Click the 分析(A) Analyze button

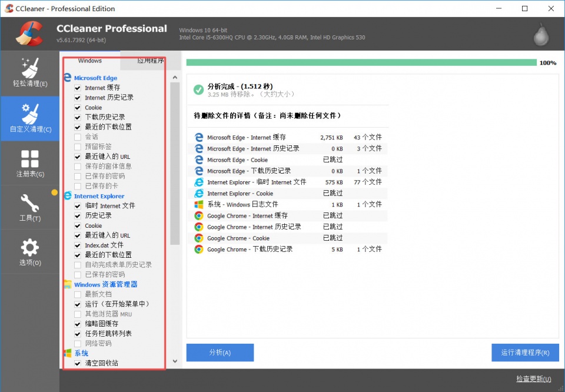(220, 353)
